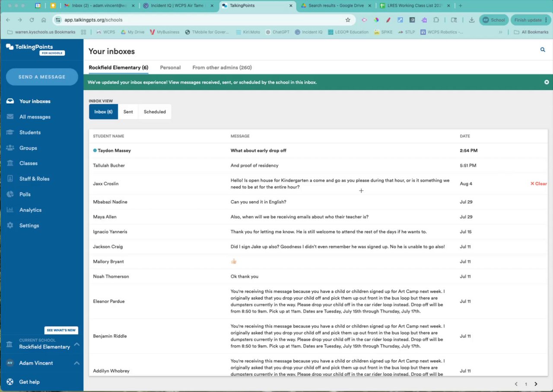
Task: Click Send a Message button
Action: pos(42,77)
